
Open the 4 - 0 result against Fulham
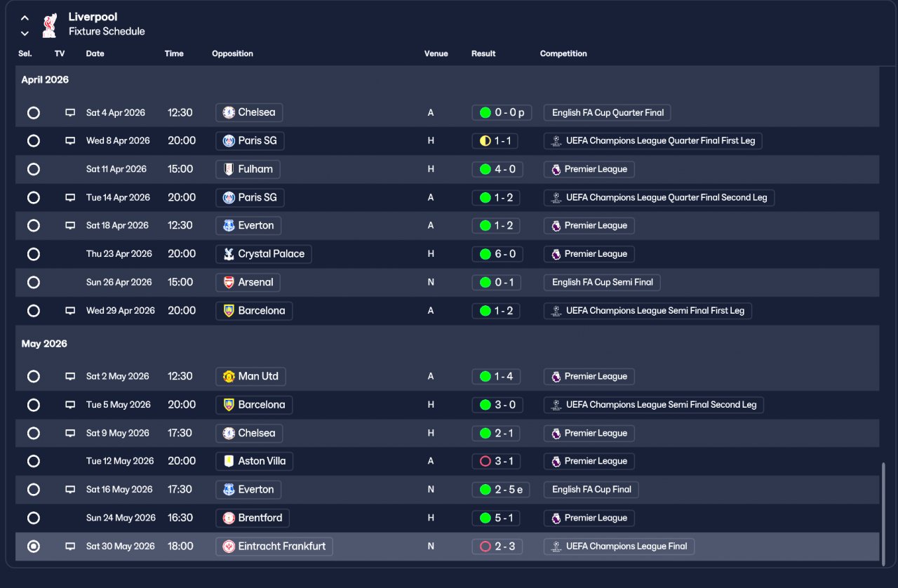click(x=497, y=169)
